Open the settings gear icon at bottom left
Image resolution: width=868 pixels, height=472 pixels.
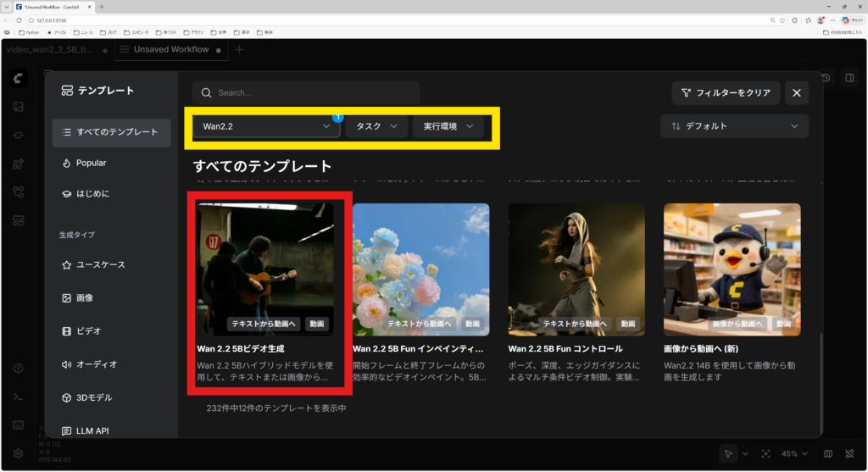click(19, 453)
